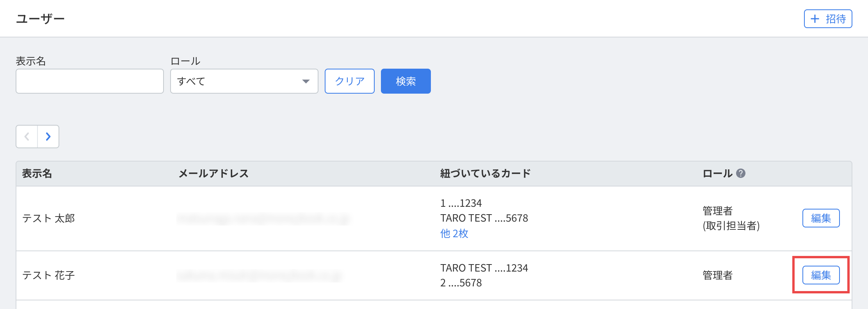Edit user テスト 太郎 with the 編集 button

[821, 218]
